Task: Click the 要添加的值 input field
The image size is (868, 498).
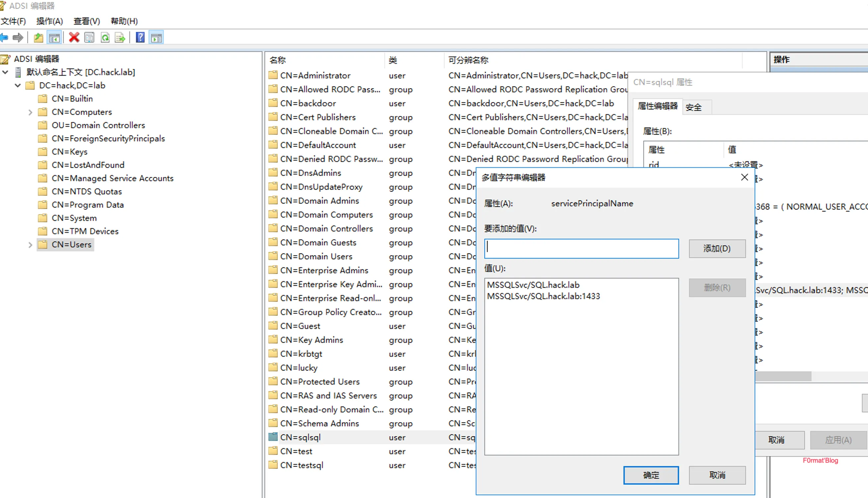Action: [x=581, y=249]
